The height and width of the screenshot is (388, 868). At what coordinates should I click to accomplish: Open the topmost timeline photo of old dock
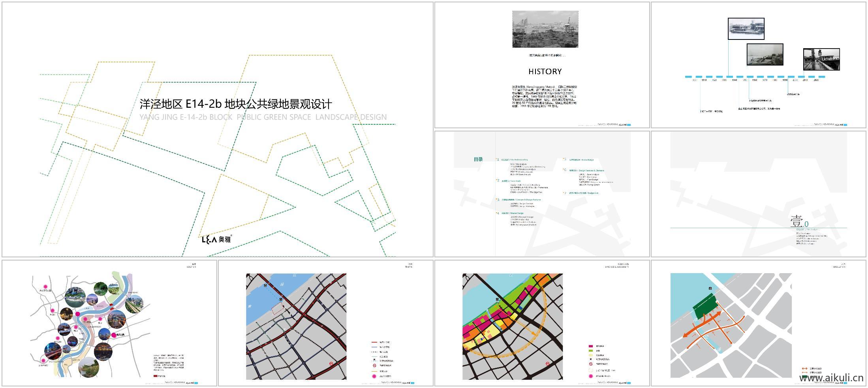click(x=746, y=29)
